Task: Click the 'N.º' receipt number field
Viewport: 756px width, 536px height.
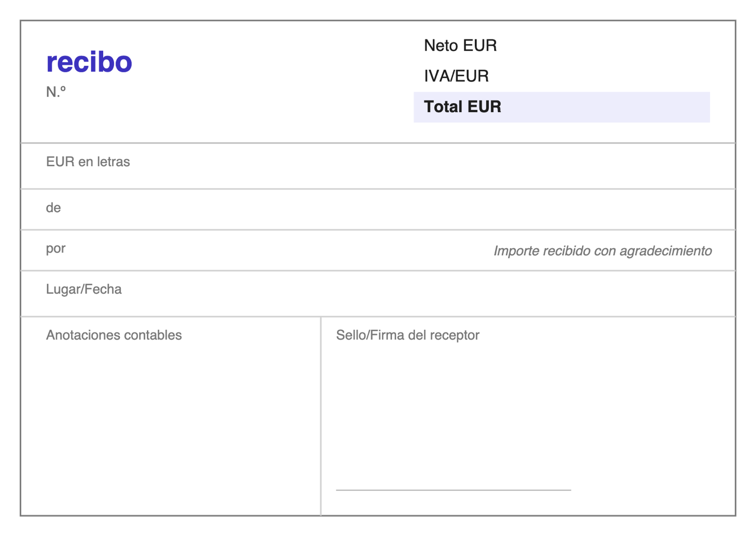Action: coord(56,92)
